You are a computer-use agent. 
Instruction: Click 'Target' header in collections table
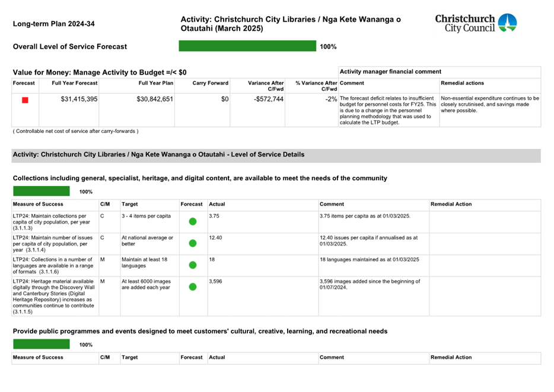[130, 204]
